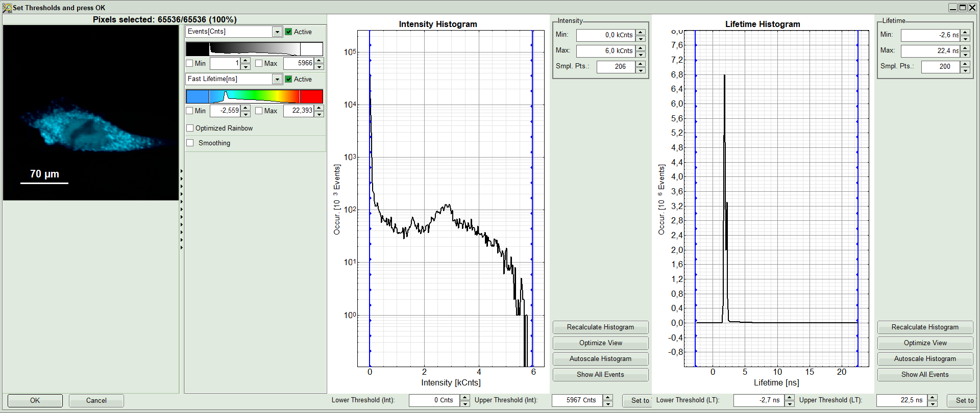Increase the Events Min value with up arrow
The height and width of the screenshot is (413, 980).
tap(246, 61)
